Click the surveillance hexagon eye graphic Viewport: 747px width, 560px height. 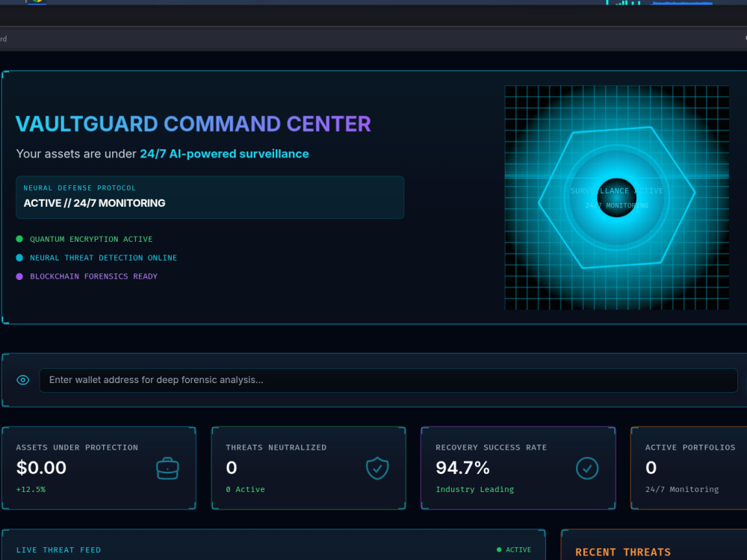point(616,198)
